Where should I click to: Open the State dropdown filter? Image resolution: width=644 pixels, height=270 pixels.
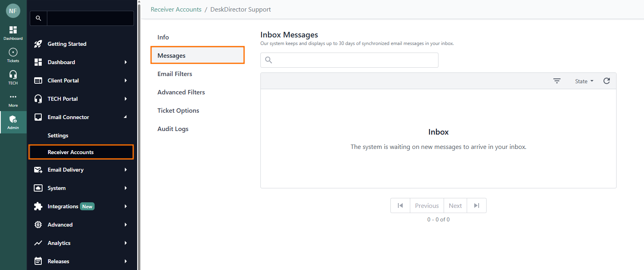point(584,81)
